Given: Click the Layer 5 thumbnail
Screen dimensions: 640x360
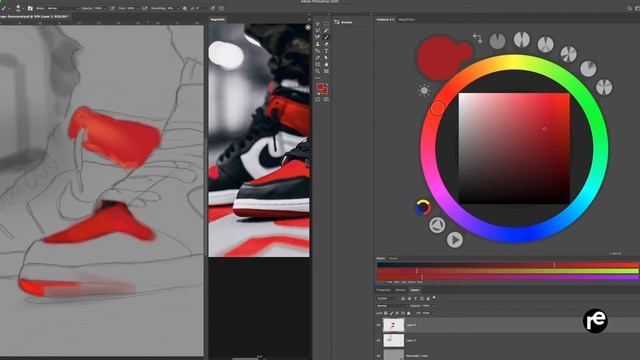Looking at the screenshot, I should (393, 325).
